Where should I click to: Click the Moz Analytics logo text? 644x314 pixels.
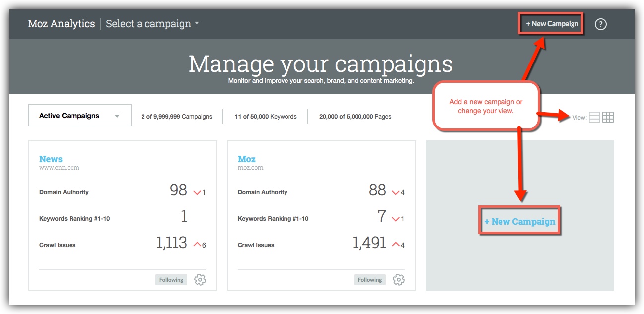point(62,24)
